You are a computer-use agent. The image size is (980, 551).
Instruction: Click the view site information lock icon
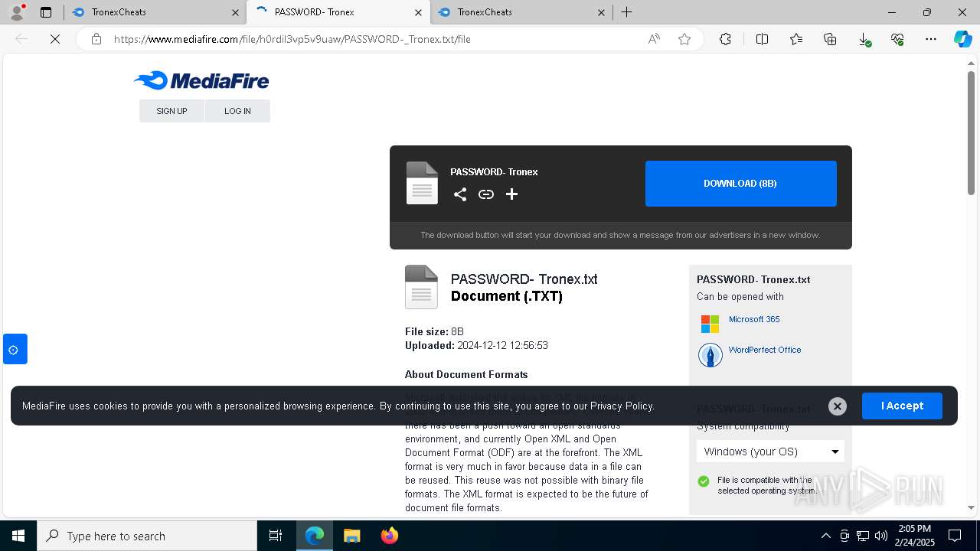[x=96, y=39]
